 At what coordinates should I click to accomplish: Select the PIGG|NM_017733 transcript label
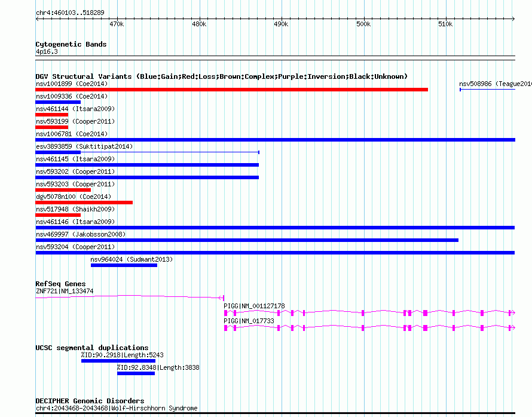(x=249, y=321)
